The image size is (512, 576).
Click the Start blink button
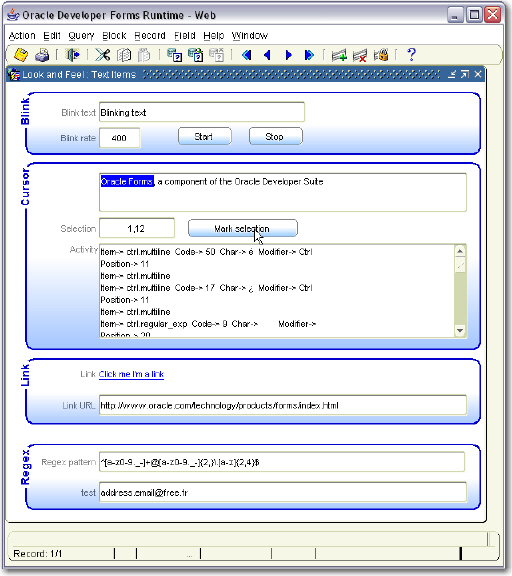click(205, 136)
